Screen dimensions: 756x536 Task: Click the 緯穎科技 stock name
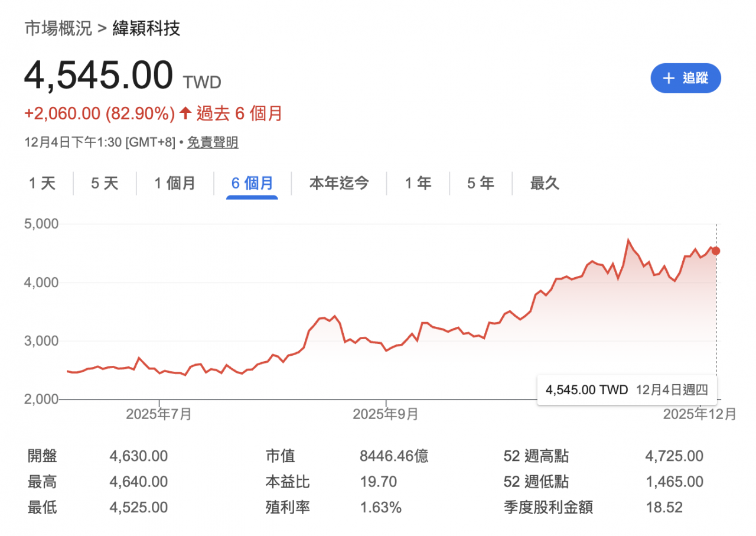click(x=146, y=28)
